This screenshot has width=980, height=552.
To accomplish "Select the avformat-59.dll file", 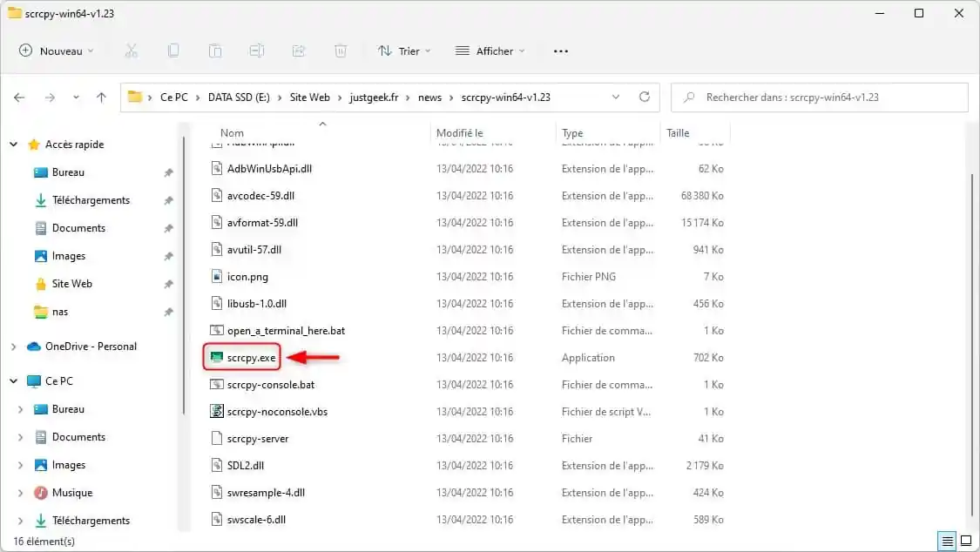I will tap(262, 222).
